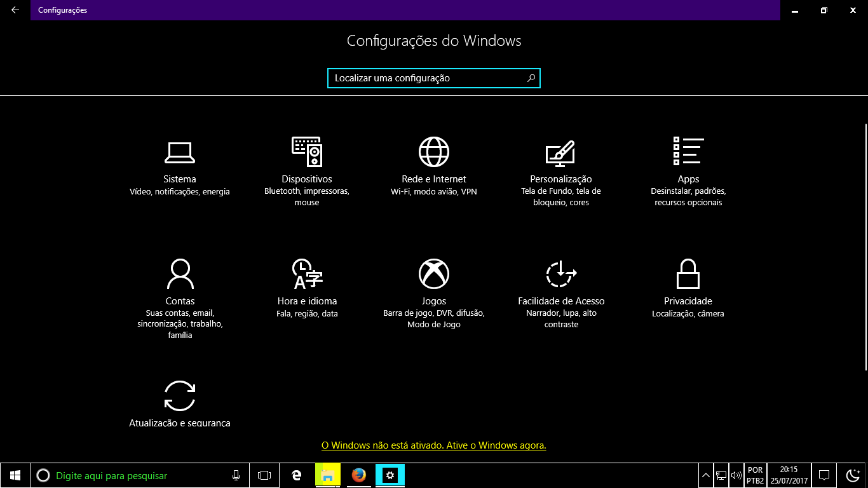868x488 pixels.
Task: Launch Firefox from the taskbar
Action: pos(359,475)
